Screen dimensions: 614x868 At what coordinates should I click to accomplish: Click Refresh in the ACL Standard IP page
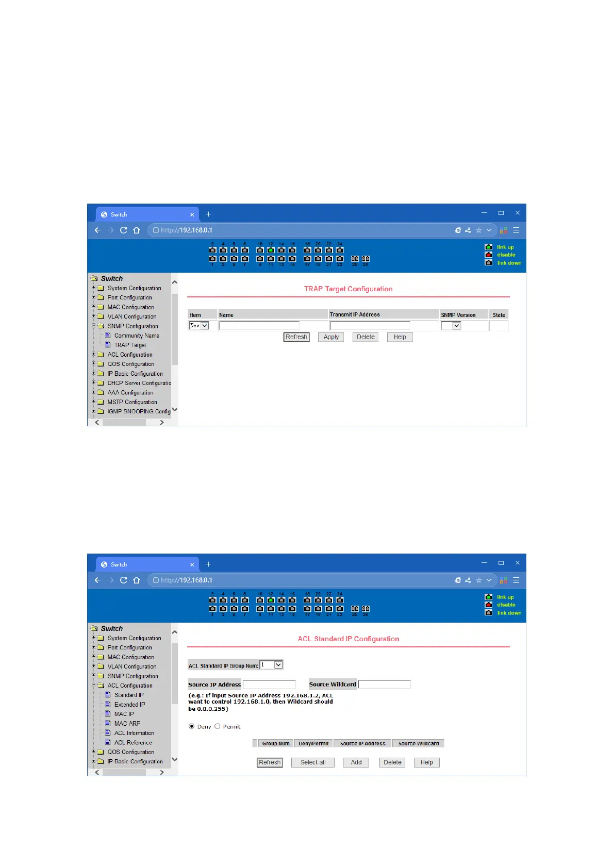pyautogui.click(x=270, y=762)
